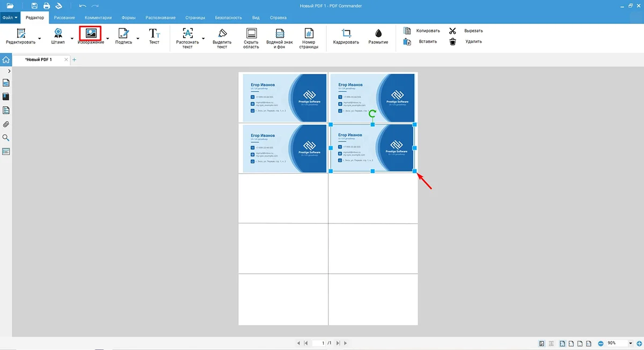Click the Удалить button
Viewport: 644px width, 350px height.
tap(467, 41)
